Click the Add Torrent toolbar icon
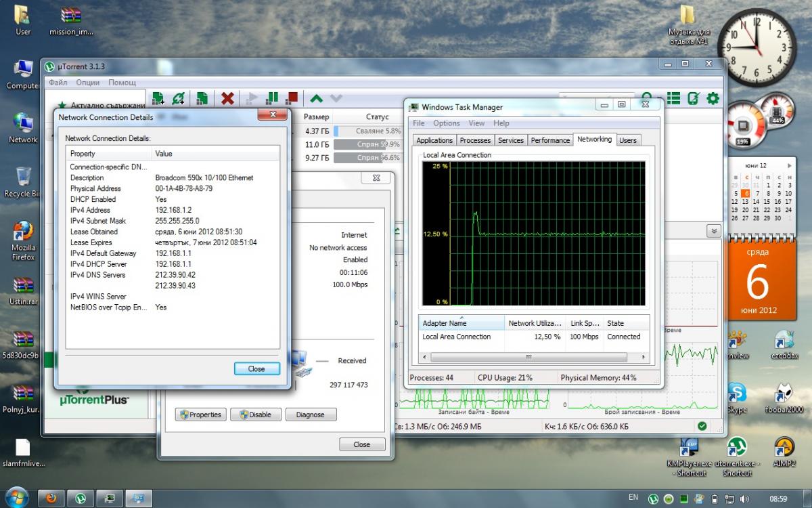812x508 pixels. 158,99
